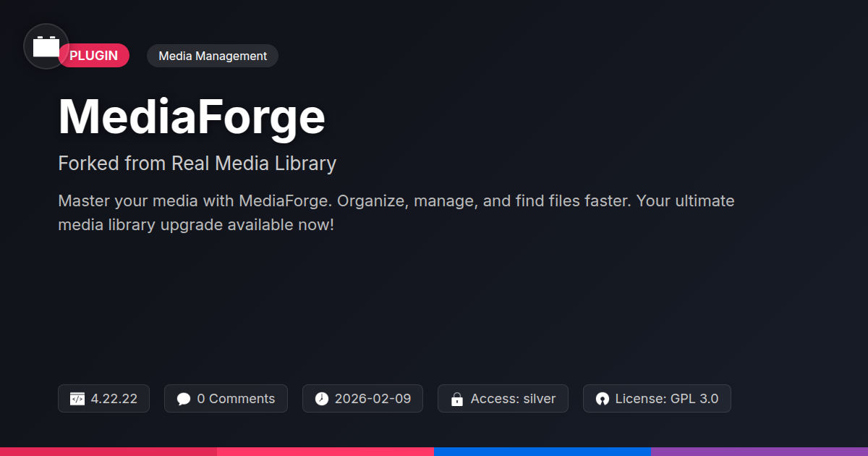
Task: Click the 'License: GPL 3.0' badge
Action: 657,399
